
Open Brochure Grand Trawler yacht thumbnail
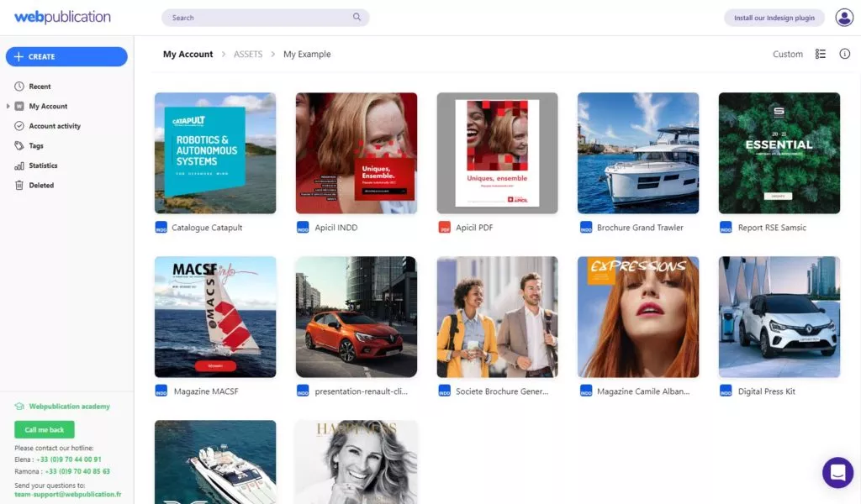pos(638,153)
